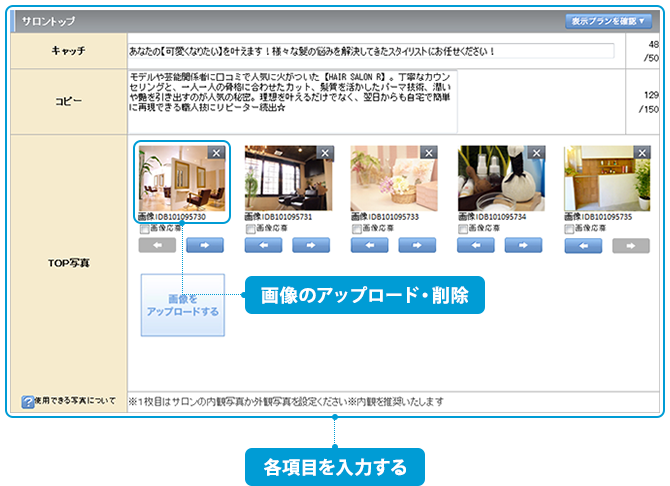Click inside the コピー description textarea
This screenshot has width=670, height=486.
292,100
